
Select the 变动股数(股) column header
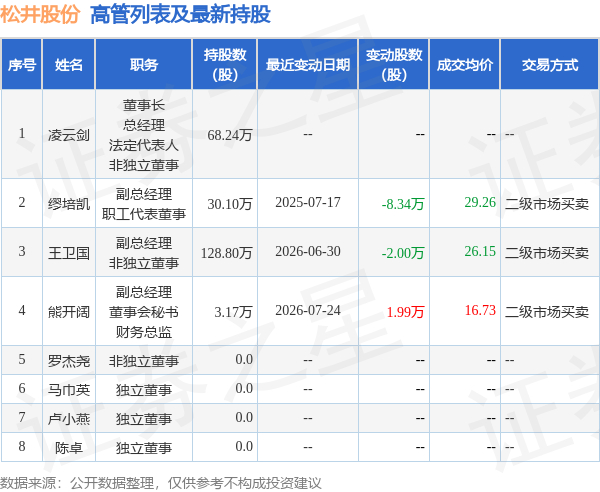(x=394, y=65)
